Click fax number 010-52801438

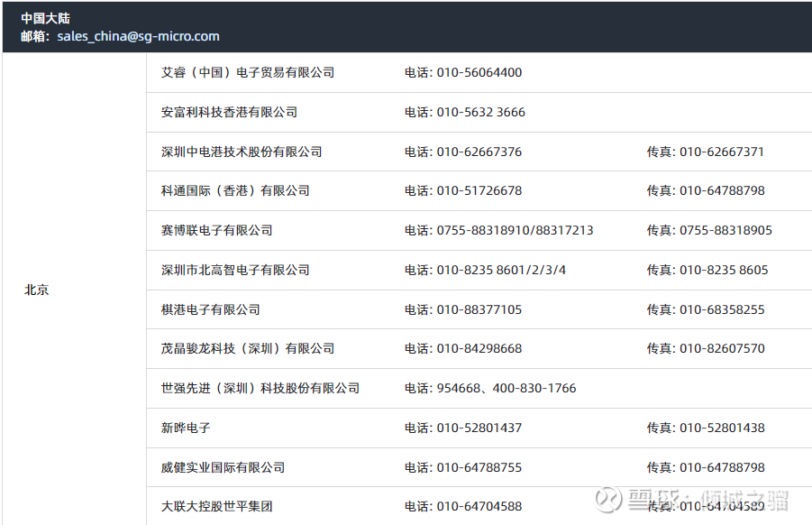722,428
